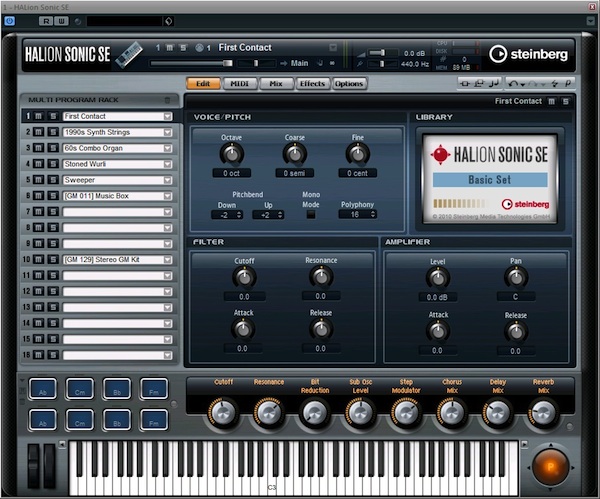Image resolution: width=600 pixels, height=499 pixels.
Task: Trigger the top row Fm pad
Action: (x=154, y=389)
